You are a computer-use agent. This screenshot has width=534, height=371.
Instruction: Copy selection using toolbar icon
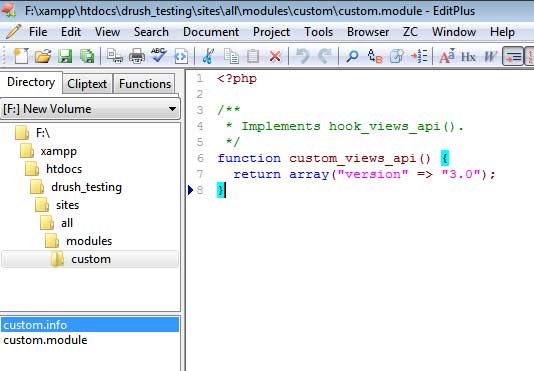pyautogui.click(x=231, y=56)
